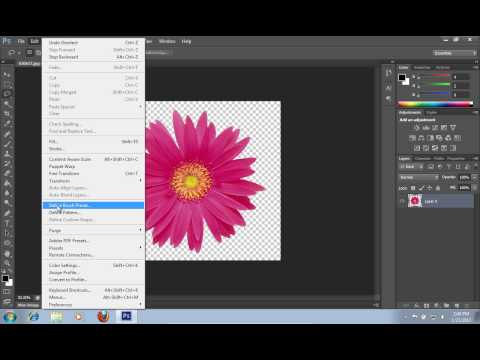The width and height of the screenshot is (480, 360).
Task: Expand the Transform submenu
Action: (x=93, y=181)
